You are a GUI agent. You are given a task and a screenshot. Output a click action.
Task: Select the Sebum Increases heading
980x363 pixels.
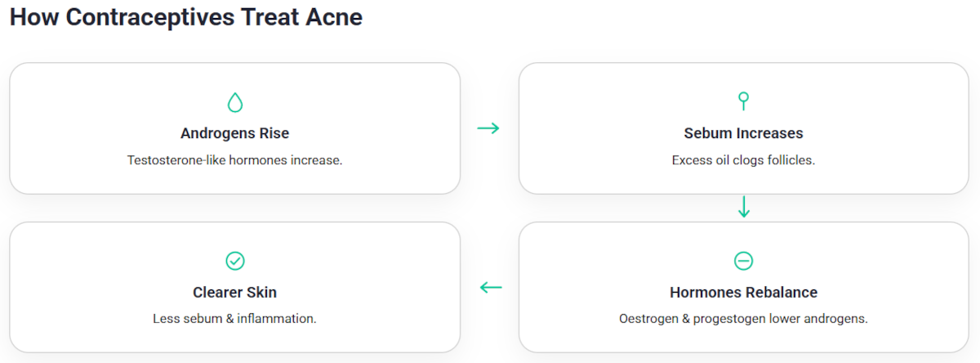(x=743, y=133)
